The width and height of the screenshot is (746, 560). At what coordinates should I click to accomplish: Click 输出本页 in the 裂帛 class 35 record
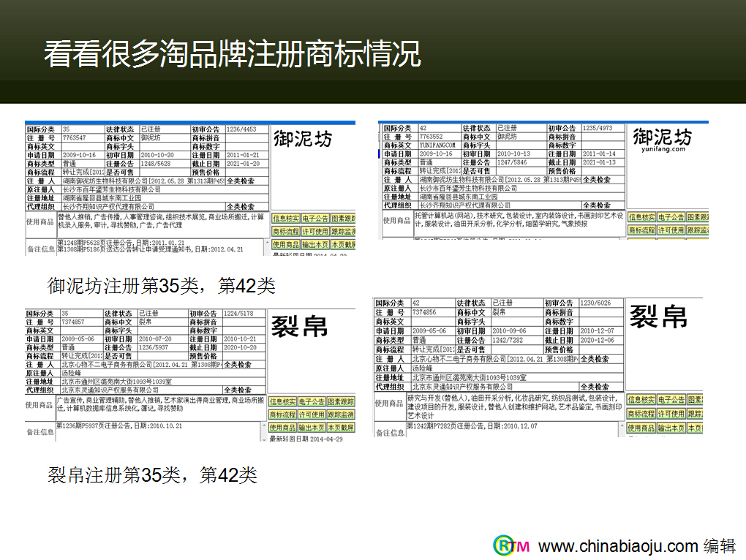[312, 428]
